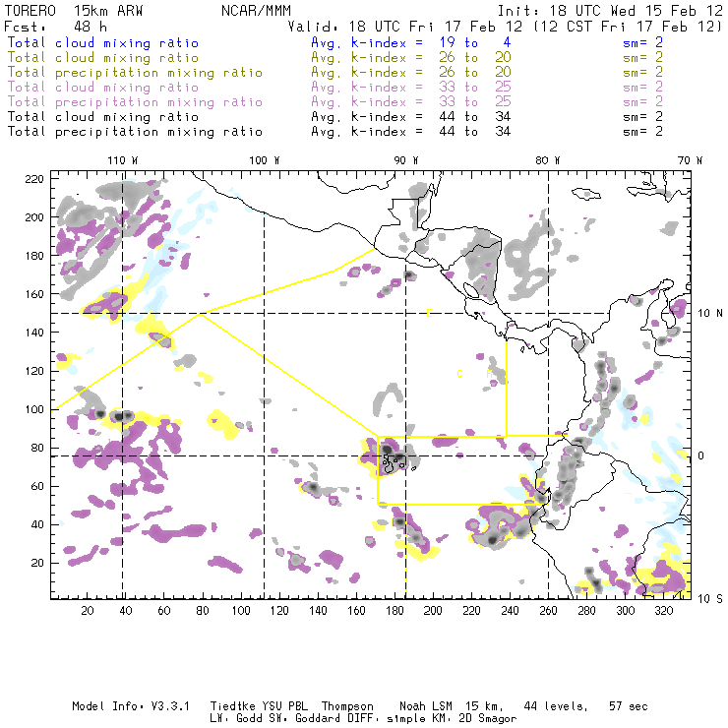The width and height of the screenshot is (728, 728).
Task: Click the '60' tick label on vertical axis
Action: point(37,486)
